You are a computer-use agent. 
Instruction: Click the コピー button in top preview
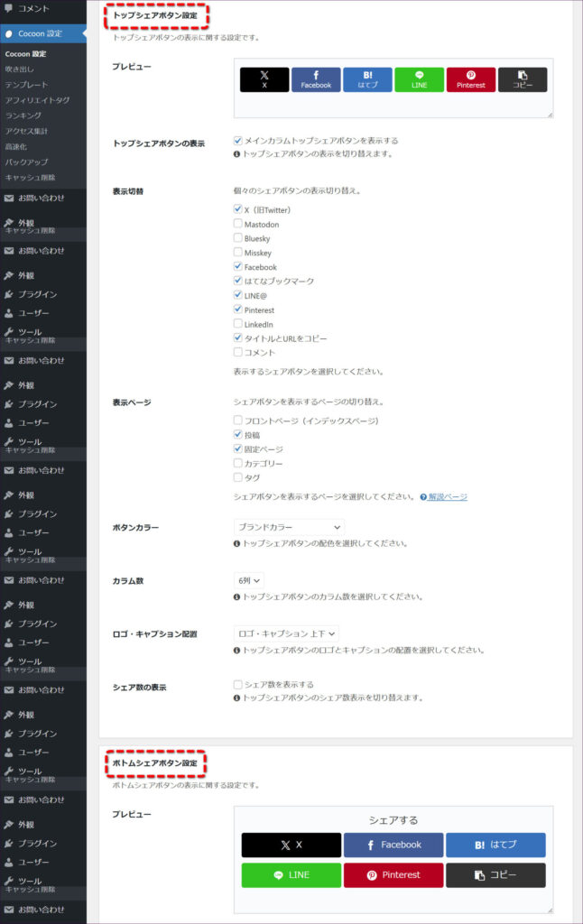pos(523,79)
